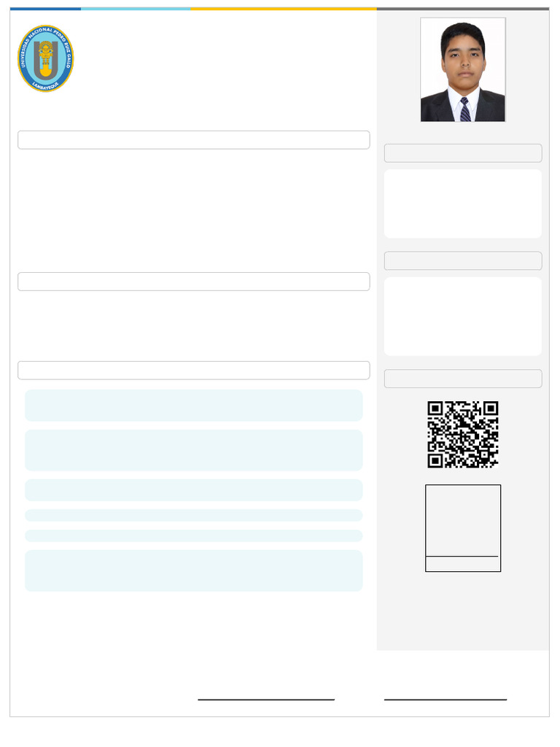Click the signature line beneath the main column
Image resolution: width=560 pixels, height=747 pixels.
coord(266,700)
